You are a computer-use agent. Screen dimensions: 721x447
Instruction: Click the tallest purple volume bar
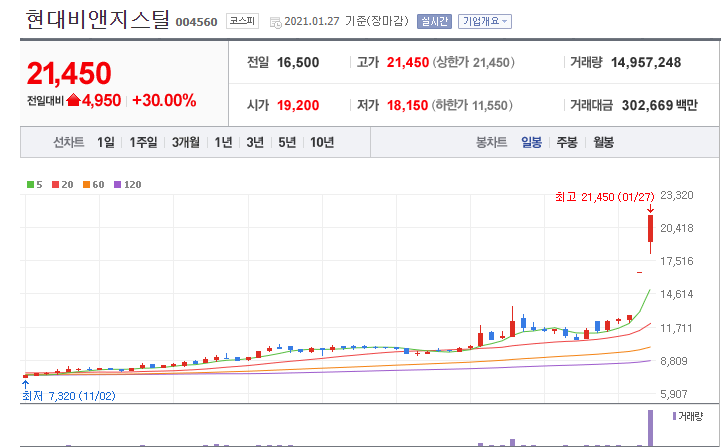click(651, 428)
